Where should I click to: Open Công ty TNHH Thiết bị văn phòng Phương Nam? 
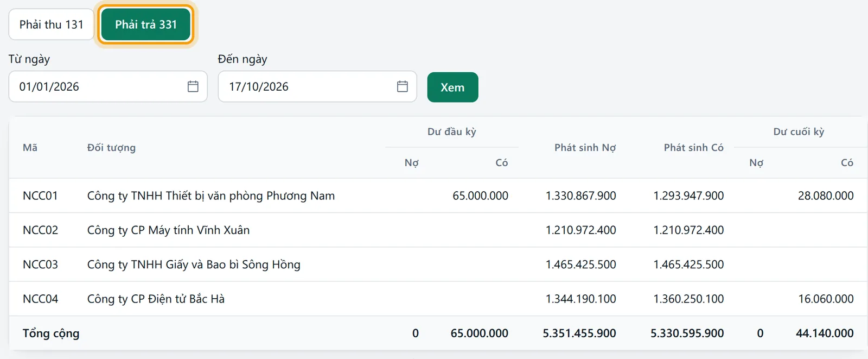(x=211, y=196)
